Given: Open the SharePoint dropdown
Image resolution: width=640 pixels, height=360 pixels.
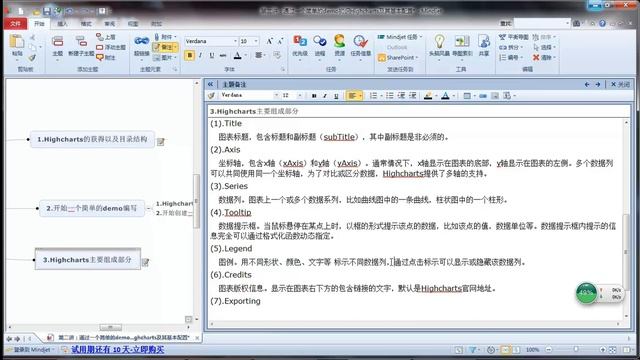Looking at the screenshot, I should coord(398,58).
